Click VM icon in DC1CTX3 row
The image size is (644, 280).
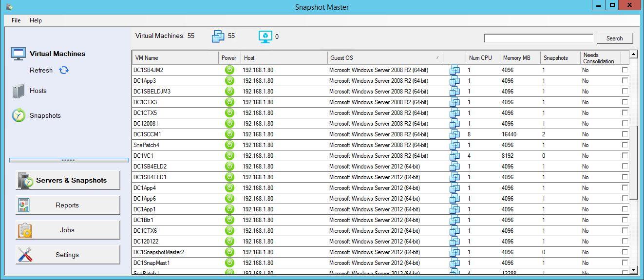(x=455, y=102)
